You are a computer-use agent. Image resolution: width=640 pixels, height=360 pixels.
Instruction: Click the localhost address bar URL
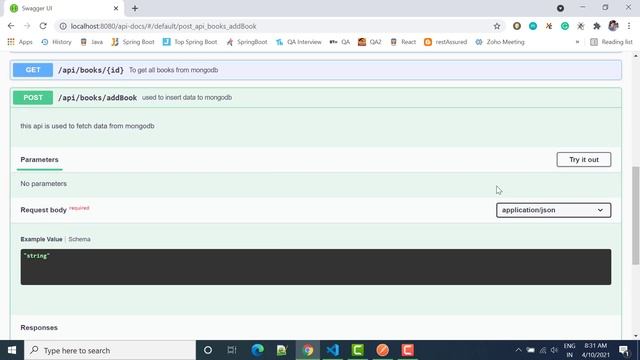tap(163, 26)
